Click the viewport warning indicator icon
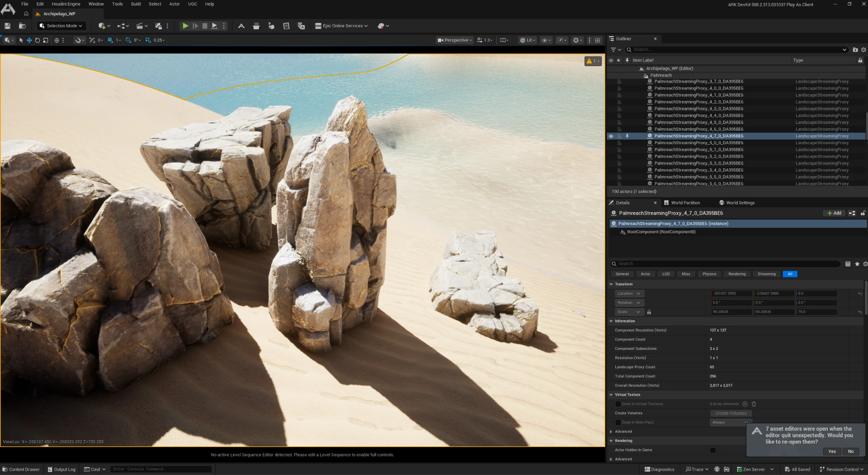The image size is (868, 475). coord(593,61)
